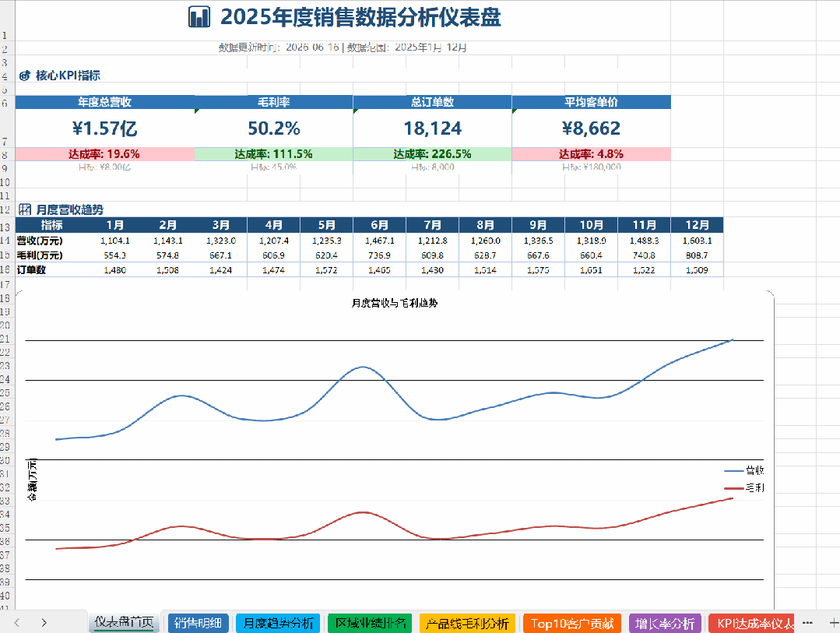The image size is (840, 633).
Task: Go to the previous sheet using the left arrow
Action: (x=17, y=623)
